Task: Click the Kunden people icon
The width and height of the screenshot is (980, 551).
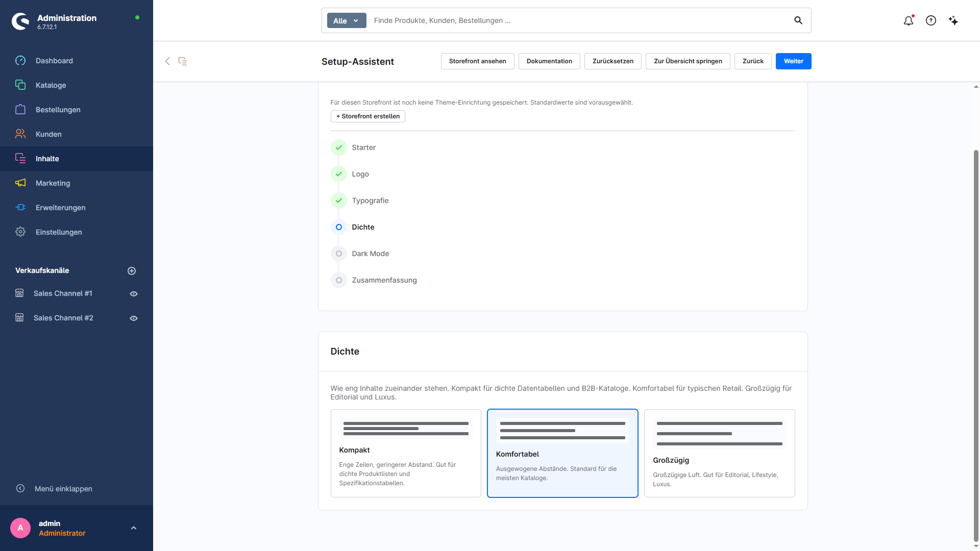Action: point(20,134)
